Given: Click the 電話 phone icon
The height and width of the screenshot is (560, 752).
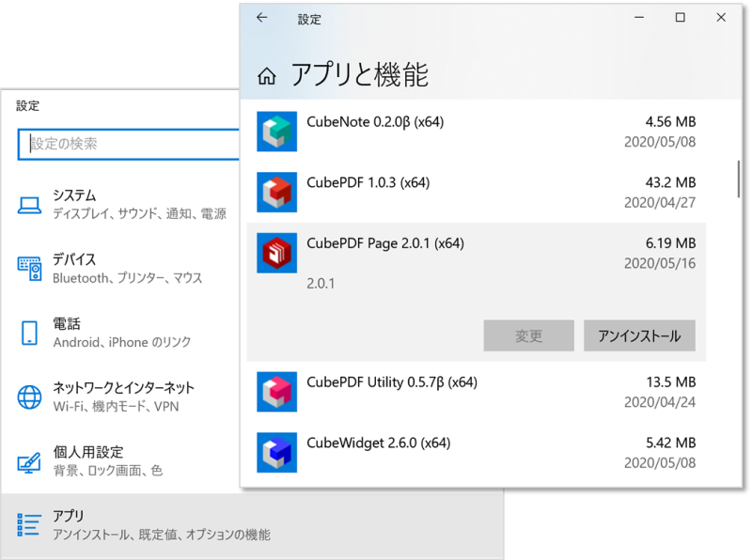Looking at the screenshot, I should pyautogui.click(x=29, y=333).
